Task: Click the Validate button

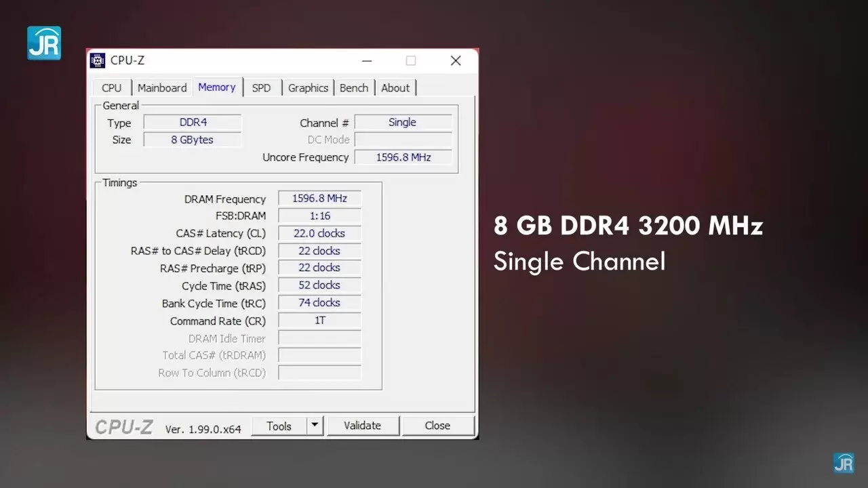Action: point(363,426)
